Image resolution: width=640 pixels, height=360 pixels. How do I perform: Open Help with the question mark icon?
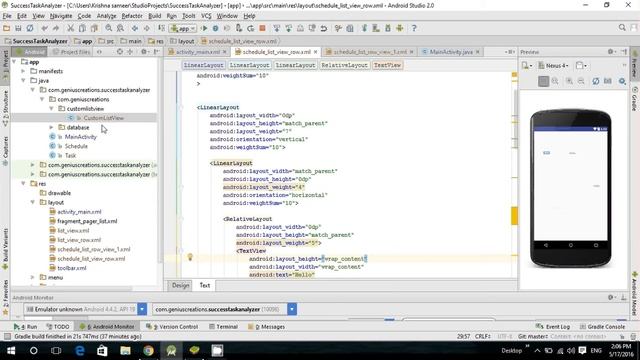(414, 28)
